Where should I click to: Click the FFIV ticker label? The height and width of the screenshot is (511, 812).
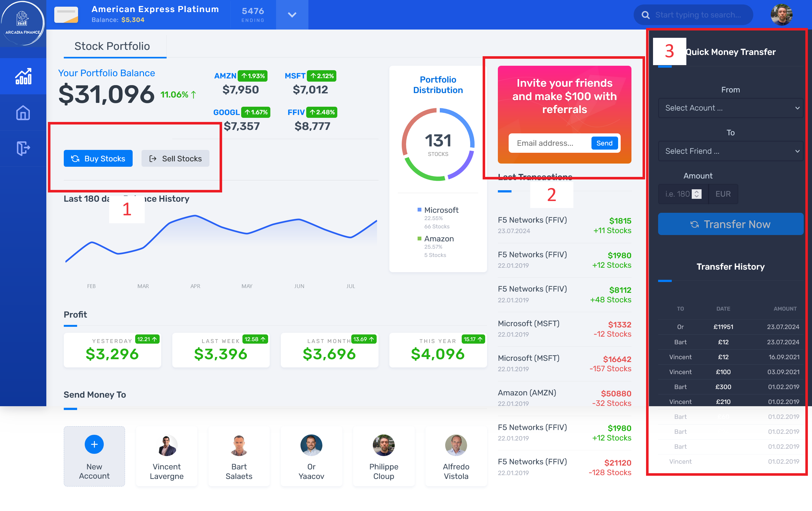click(x=296, y=112)
